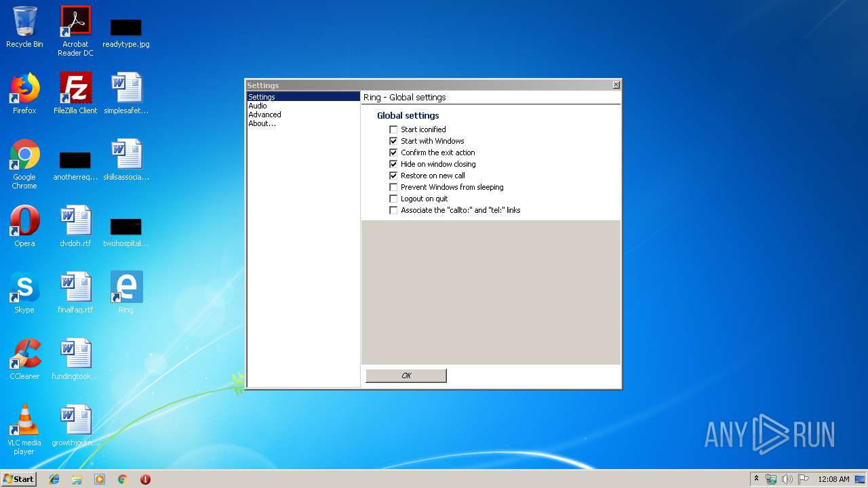Open the Recycle Bin desktop icon

click(24, 27)
